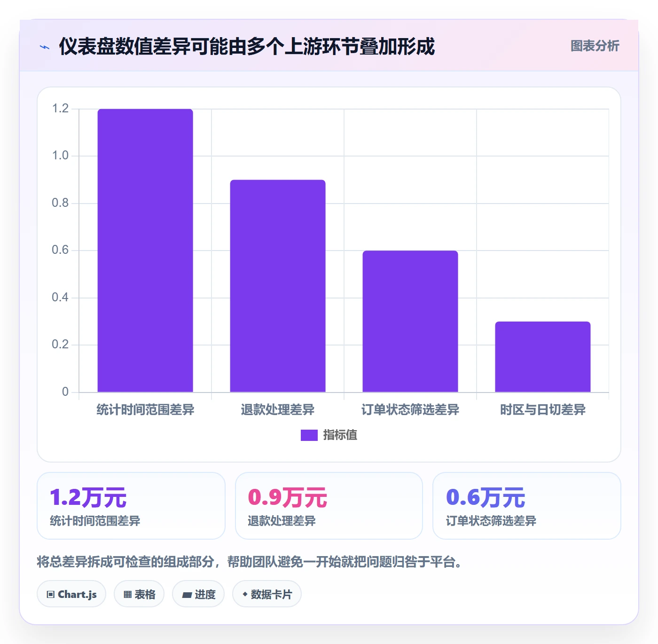This screenshot has height=644, width=658.
Task: Click the 进度 tag chip
Action: coord(198,594)
